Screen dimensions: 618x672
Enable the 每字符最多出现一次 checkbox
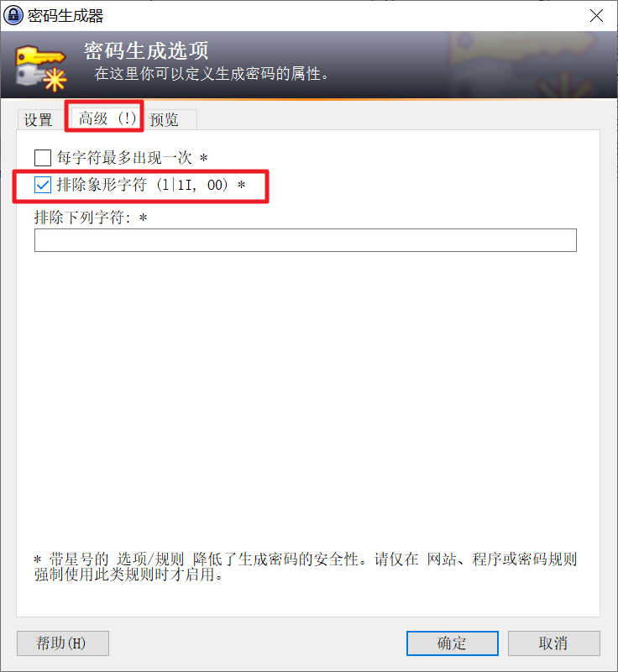tap(43, 158)
